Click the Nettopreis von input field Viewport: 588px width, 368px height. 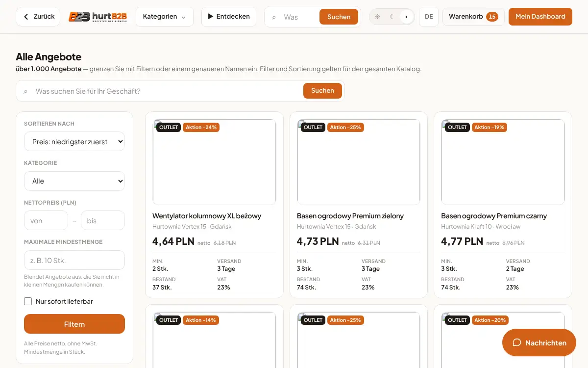coord(46,221)
